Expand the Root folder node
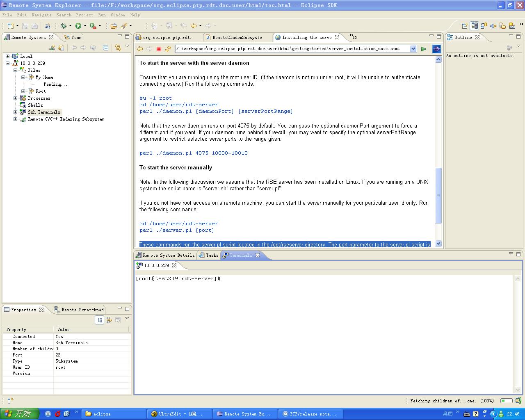525x420 pixels. pyautogui.click(x=23, y=91)
